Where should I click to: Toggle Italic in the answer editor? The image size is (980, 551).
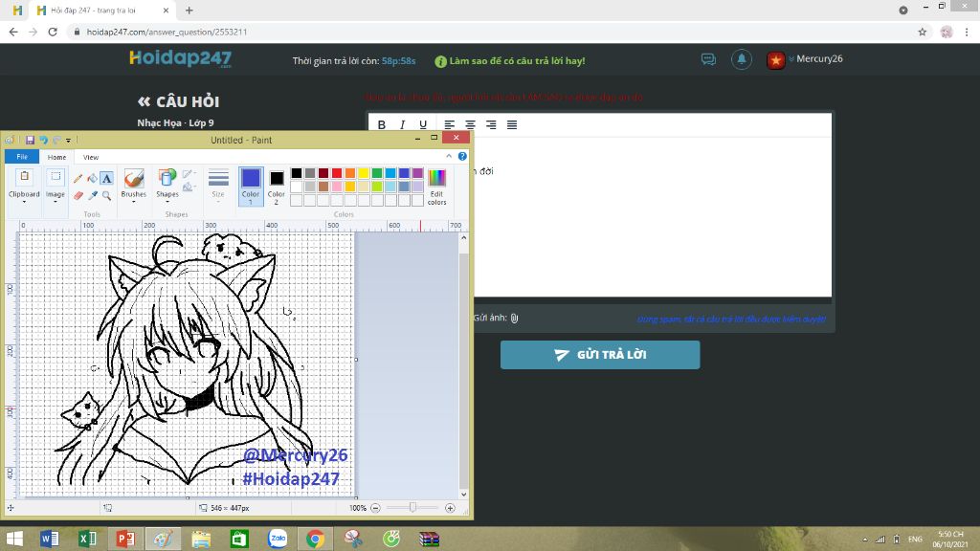coord(402,124)
